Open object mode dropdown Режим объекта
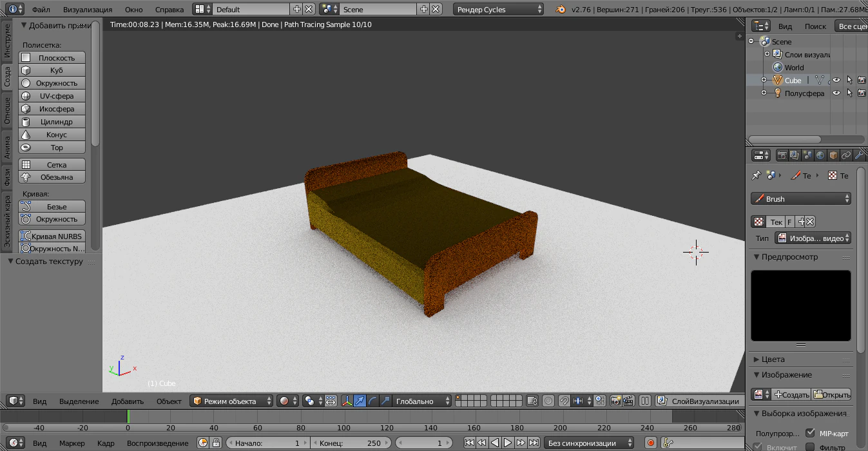This screenshot has height=451, width=868. (231, 401)
